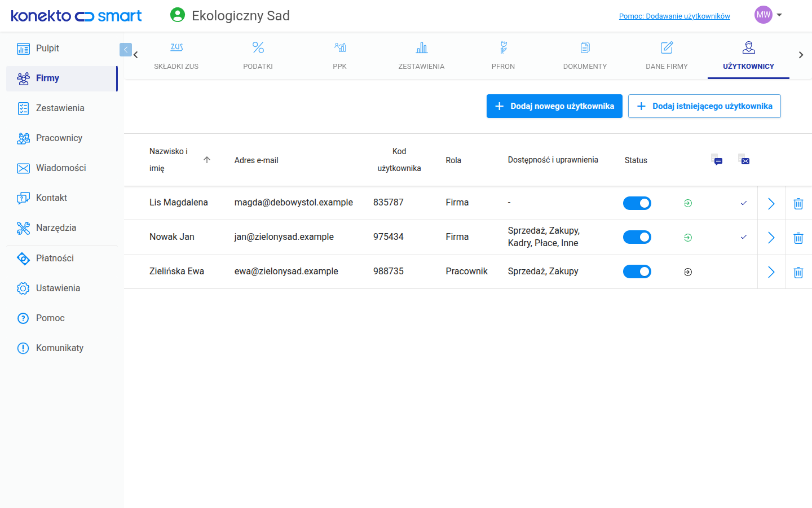Expand details chevron for Zielińska Ewa

[771, 272]
